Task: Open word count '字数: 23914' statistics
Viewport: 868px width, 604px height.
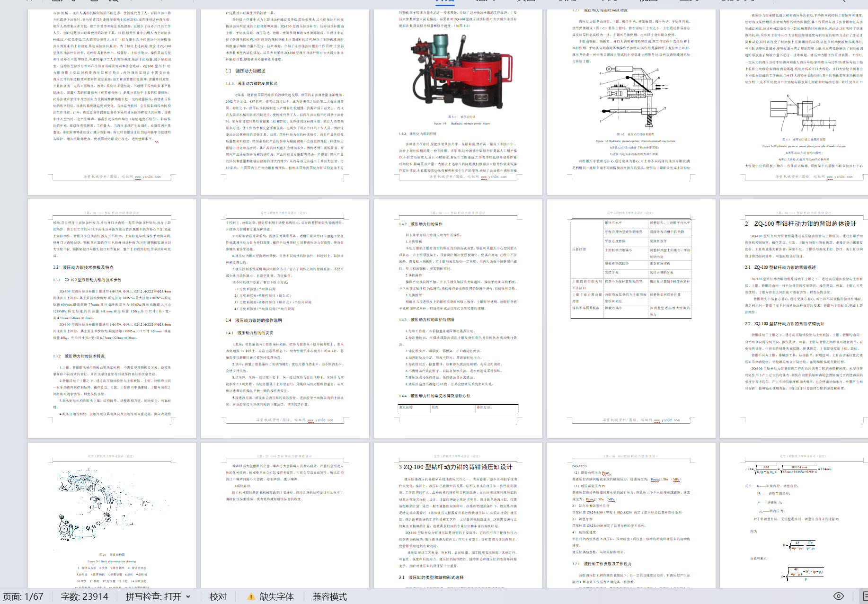Action: click(x=84, y=596)
